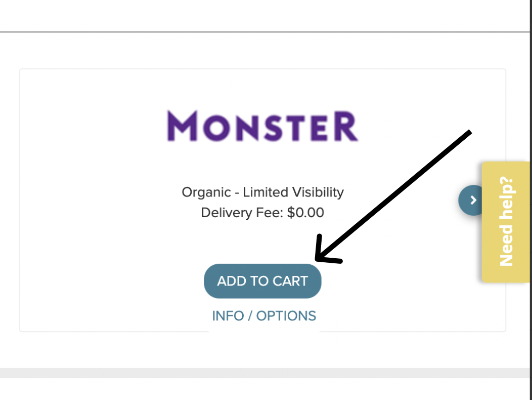Click the white chevron inside the blue circle
This screenshot has width=532, height=400.
pyautogui.click(x=473, y=200)
